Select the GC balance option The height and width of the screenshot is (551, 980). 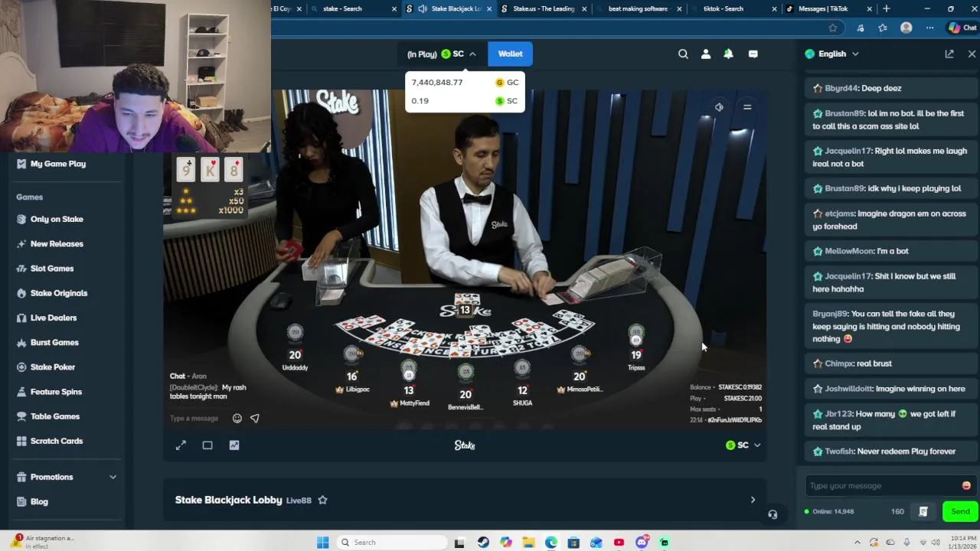point(465,83)
